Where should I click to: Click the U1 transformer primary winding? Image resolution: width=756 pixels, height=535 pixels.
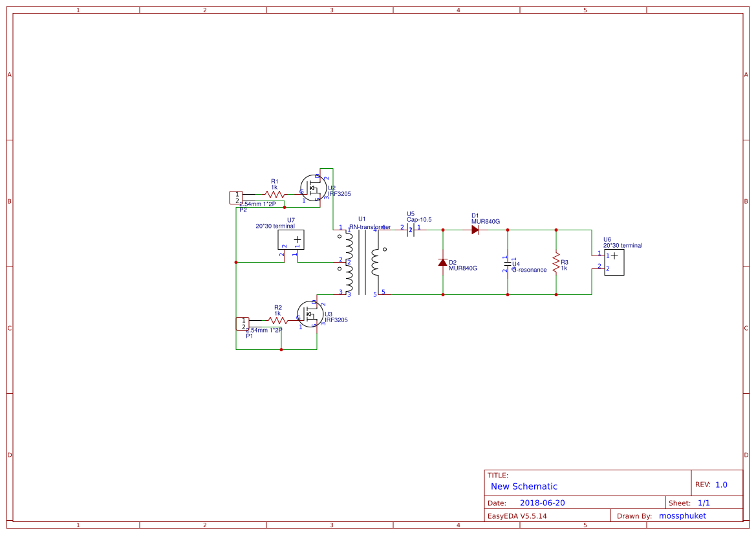point(349,262)
